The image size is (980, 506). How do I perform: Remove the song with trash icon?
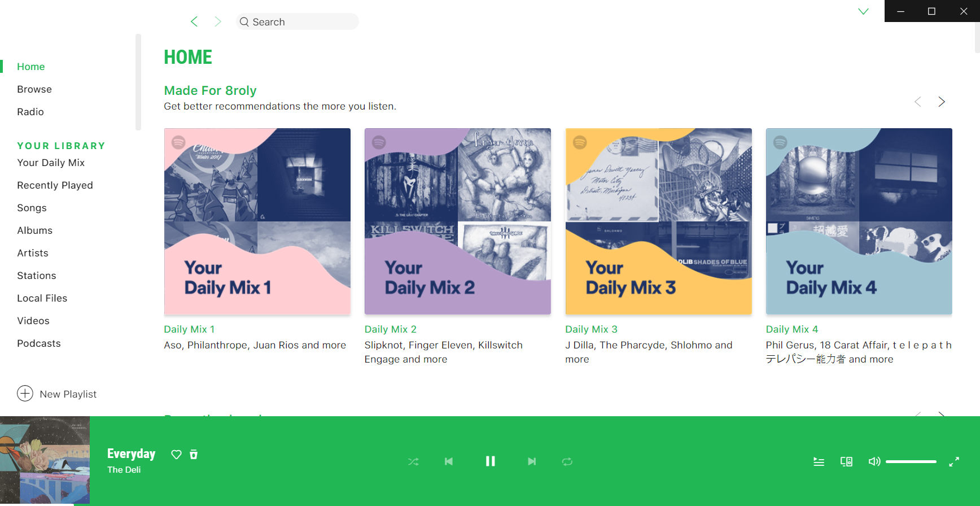click(x=194, y=455)
